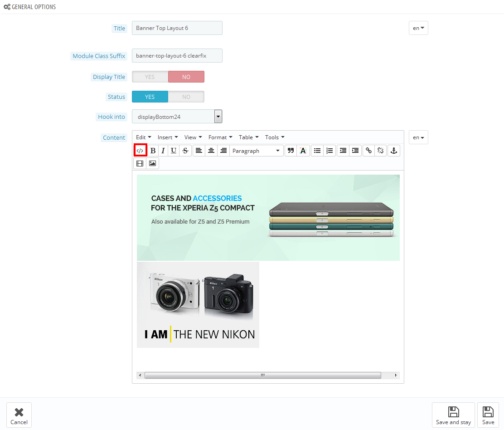The height and width of the screenshot is (430, 504).
Task: Select the Nikon camera banner image
Action: point(198,305)
